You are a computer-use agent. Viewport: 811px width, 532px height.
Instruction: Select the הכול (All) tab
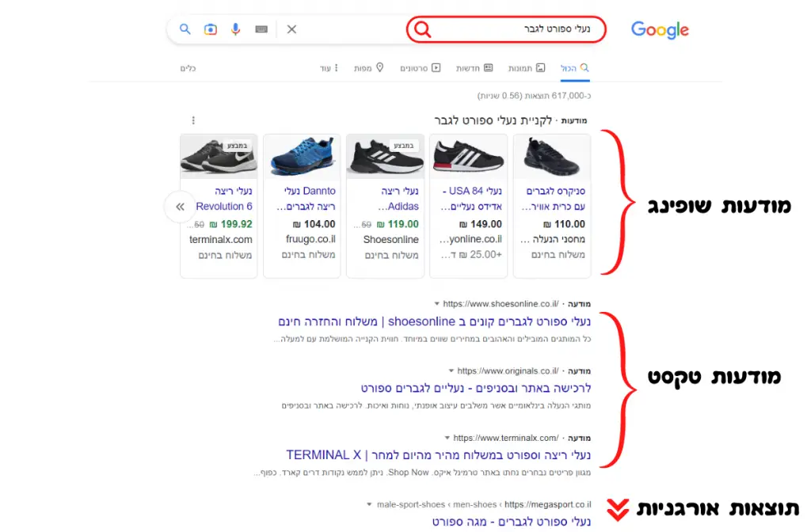[x=575, y=68]
